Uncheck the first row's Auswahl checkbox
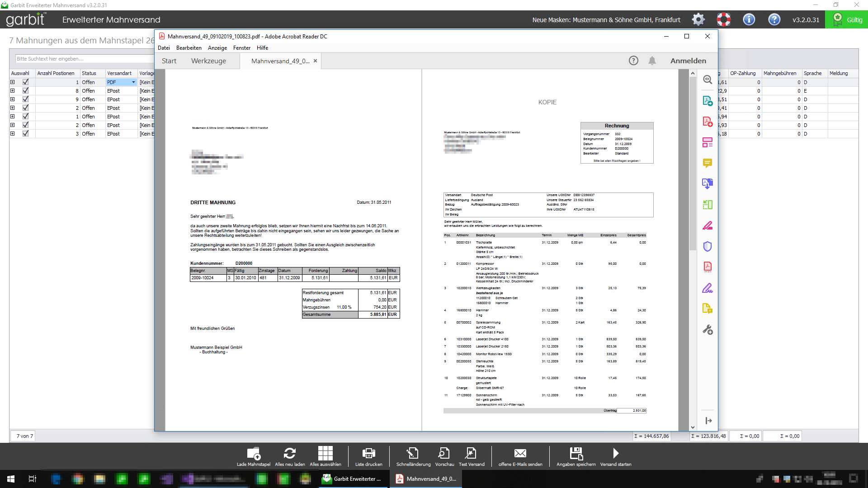868x488 pixels. [x=26, y=82]
